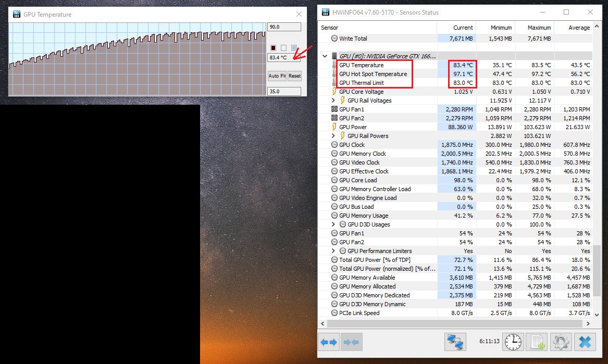Close the GPU Temperature graph window
The width and height of the screenshot is (608, 364).
tap(299, 15)
